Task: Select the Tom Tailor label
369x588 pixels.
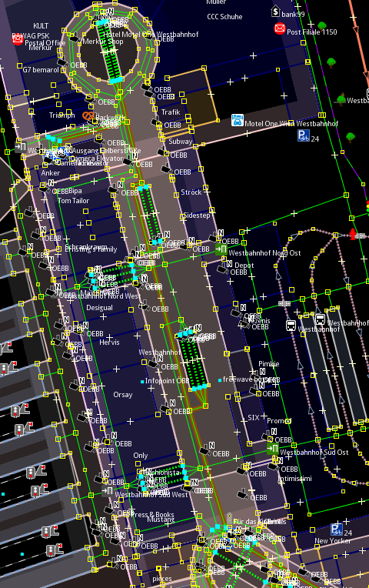Action: 74,201
